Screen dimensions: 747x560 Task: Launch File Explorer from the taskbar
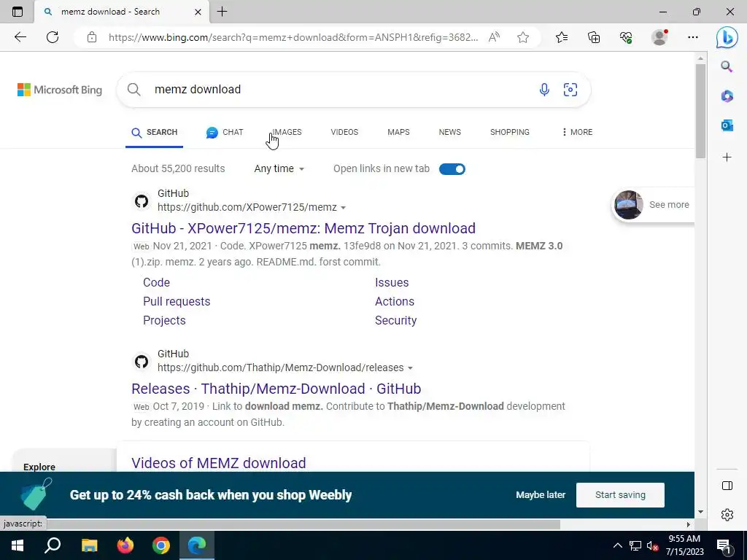(89, 545)
